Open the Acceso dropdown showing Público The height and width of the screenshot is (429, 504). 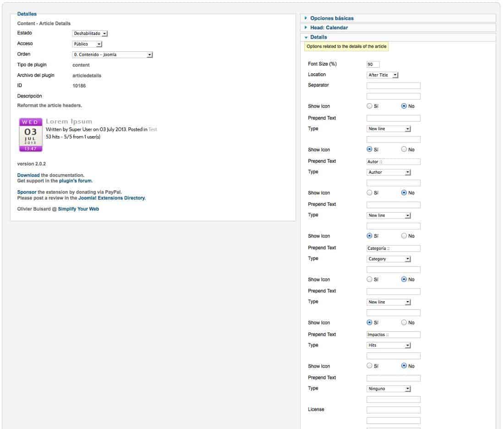click(x=87, y=44)
